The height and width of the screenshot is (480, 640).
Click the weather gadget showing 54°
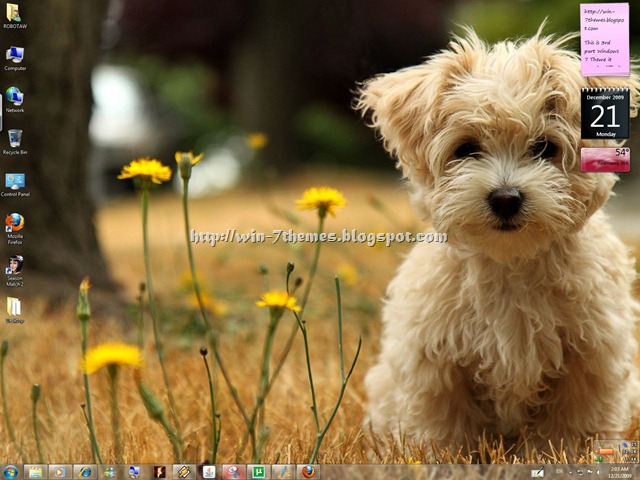605,160
